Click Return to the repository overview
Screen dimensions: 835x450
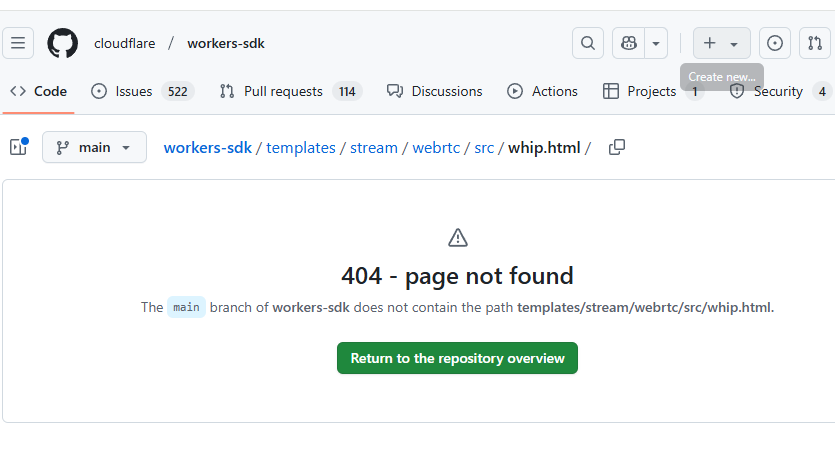click(x=457, y=358)
